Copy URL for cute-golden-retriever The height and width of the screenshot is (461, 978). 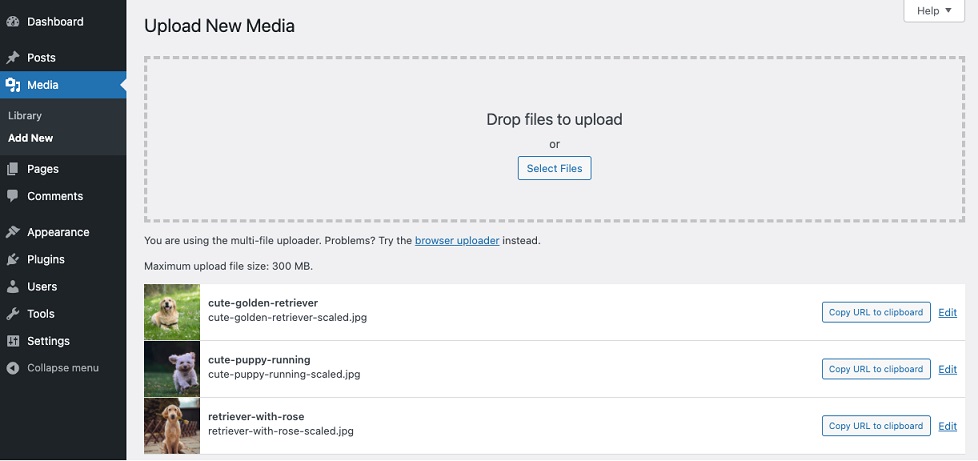876,313
